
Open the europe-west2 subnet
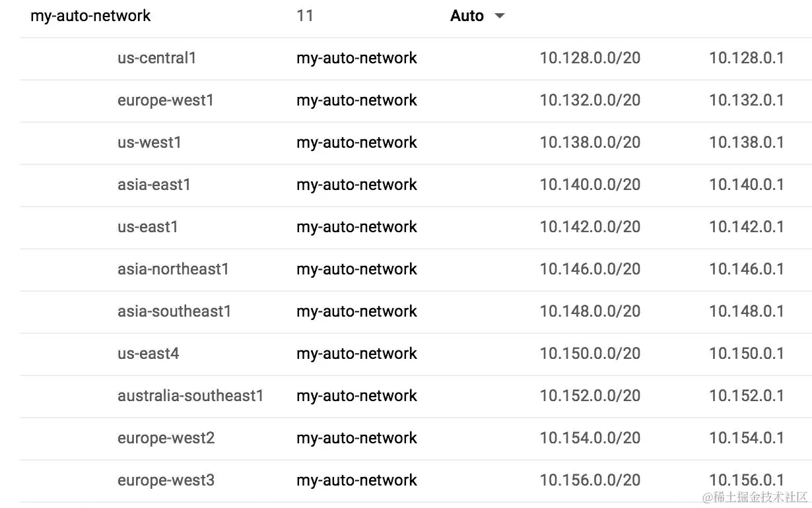click(166, 438)
